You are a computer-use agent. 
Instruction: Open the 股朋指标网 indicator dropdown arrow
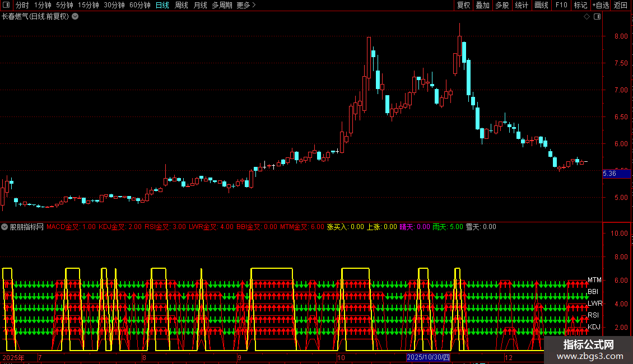point(4,227)
